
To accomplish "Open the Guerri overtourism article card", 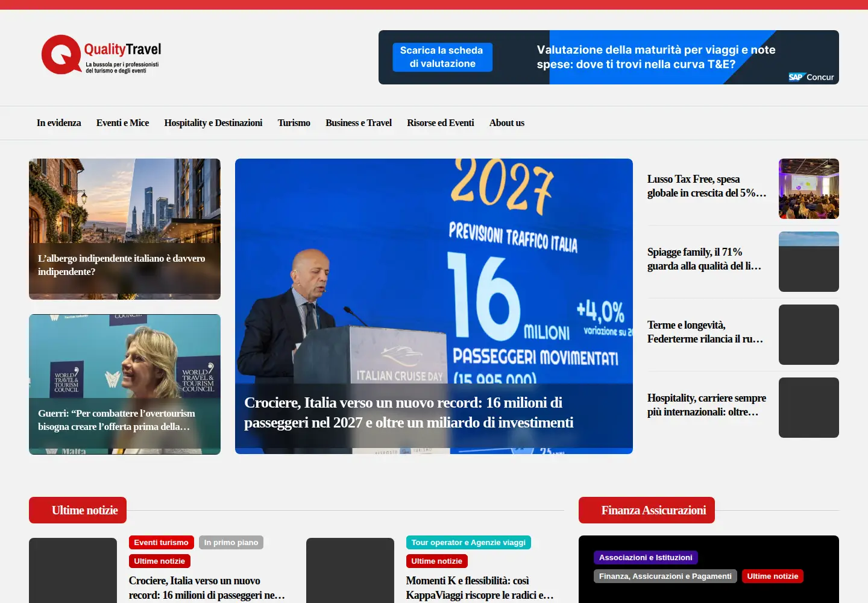I will 125,384.
